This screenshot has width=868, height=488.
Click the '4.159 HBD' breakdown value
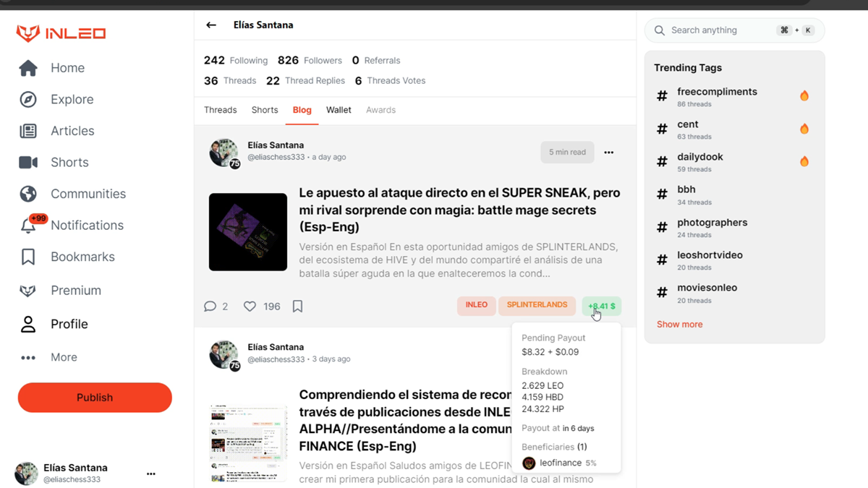[x=542, y=397]
